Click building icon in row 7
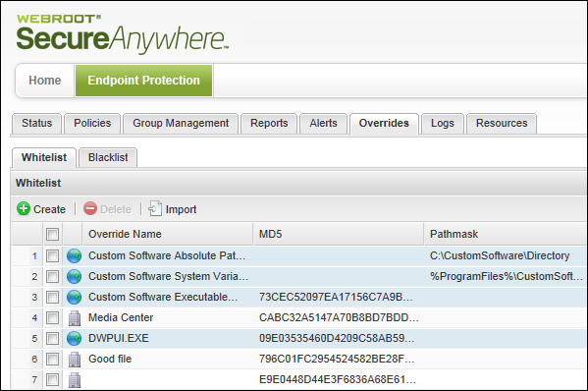Viewport: 588px width, 391px height. coord(75,380)
